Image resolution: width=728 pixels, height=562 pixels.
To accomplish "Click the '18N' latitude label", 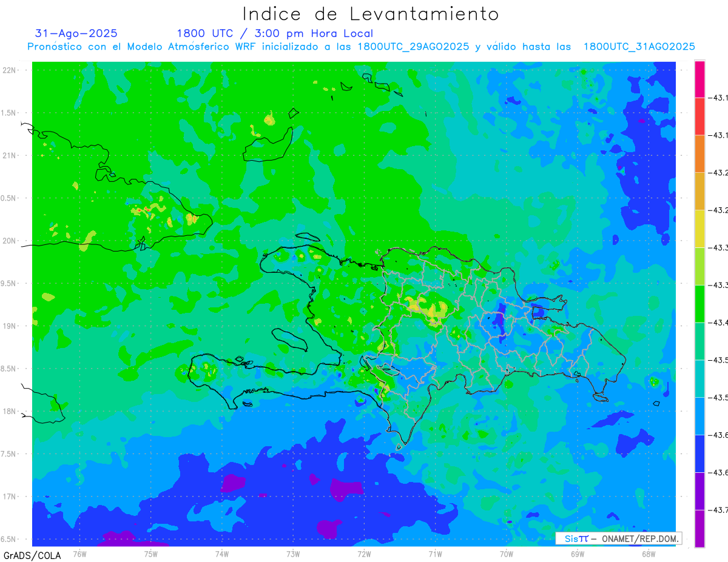I will click(x=9, y=411).
